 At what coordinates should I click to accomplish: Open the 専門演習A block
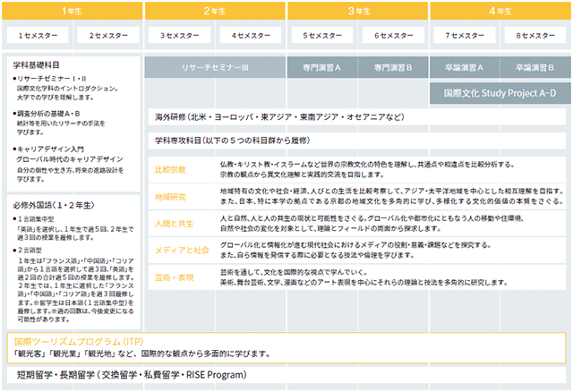(x=322, y=67)
